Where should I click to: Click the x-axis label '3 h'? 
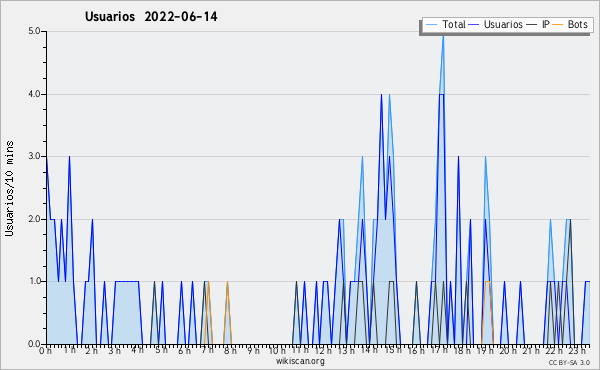(114, 351)
